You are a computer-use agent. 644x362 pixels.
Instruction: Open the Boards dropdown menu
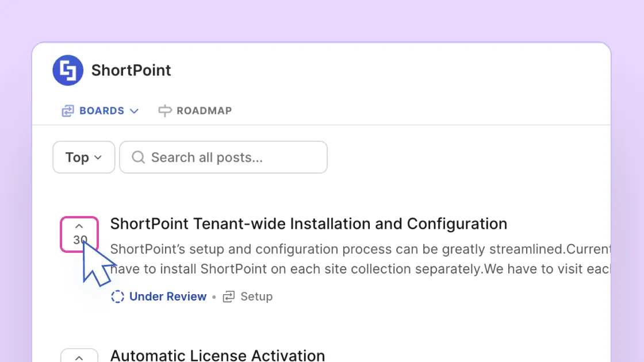pos(100,111)
